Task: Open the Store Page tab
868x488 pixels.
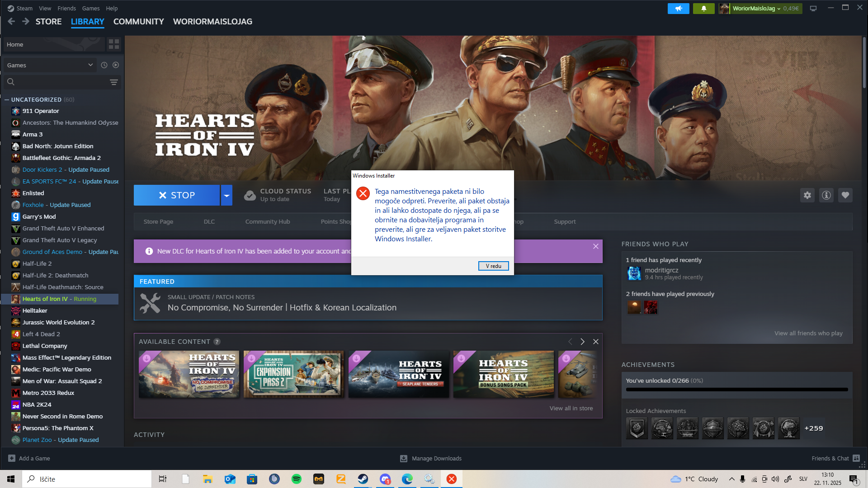Action: pos(158,221)
